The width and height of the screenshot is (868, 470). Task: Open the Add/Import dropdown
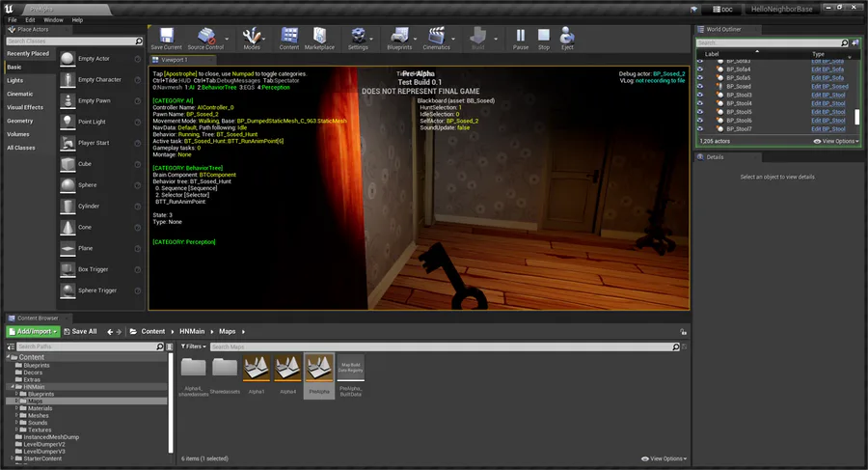point(33,331)
